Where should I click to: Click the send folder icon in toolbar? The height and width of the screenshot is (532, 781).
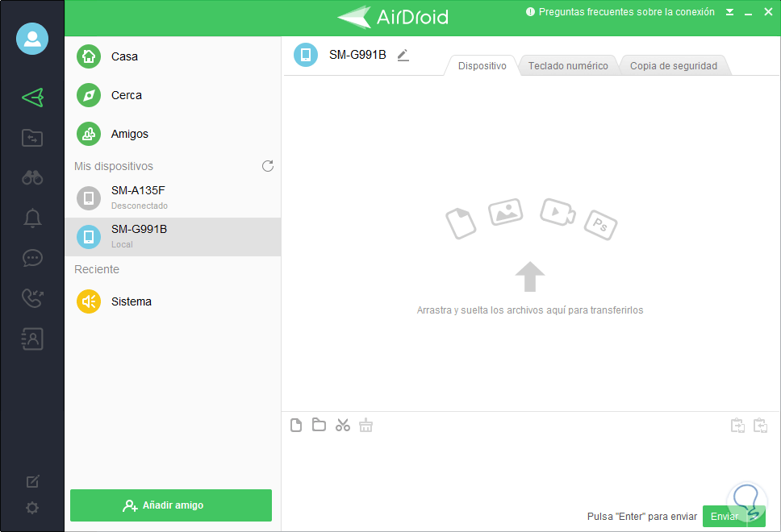319,425
